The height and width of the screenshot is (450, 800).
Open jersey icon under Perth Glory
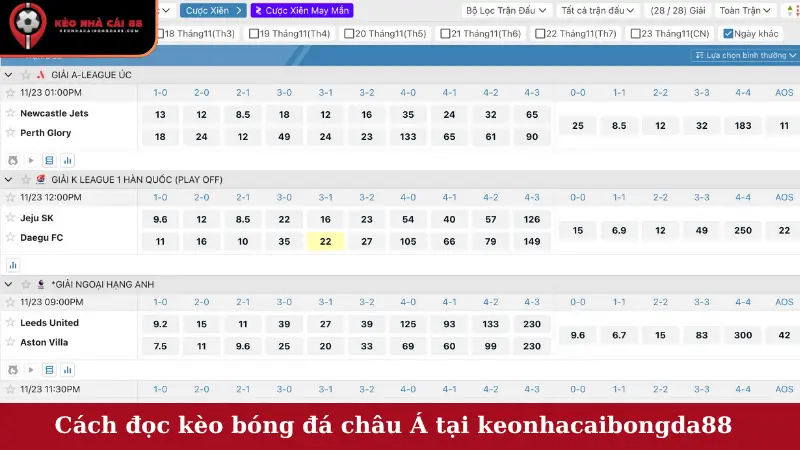point(13,160)
